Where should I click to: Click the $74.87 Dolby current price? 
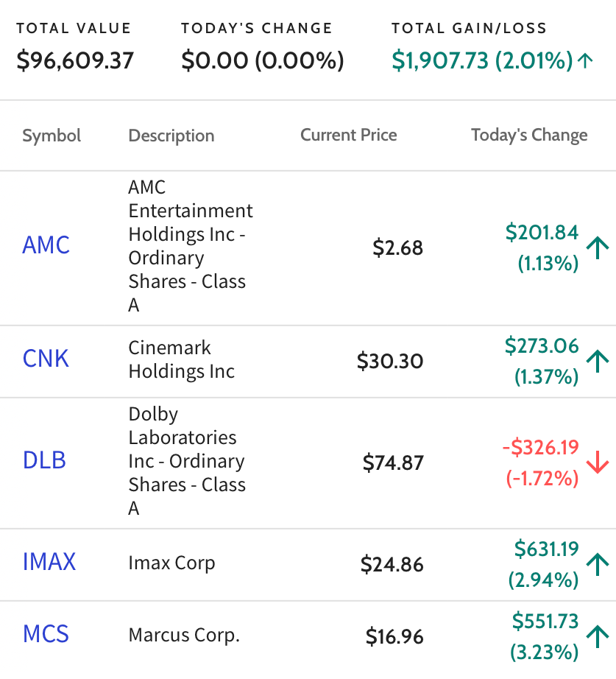392,462
